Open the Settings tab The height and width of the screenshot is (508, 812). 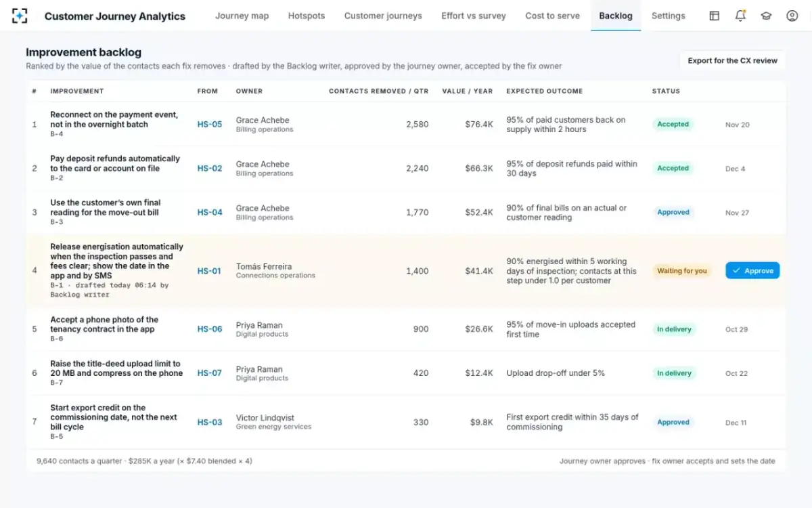click(x=669, y=16)
